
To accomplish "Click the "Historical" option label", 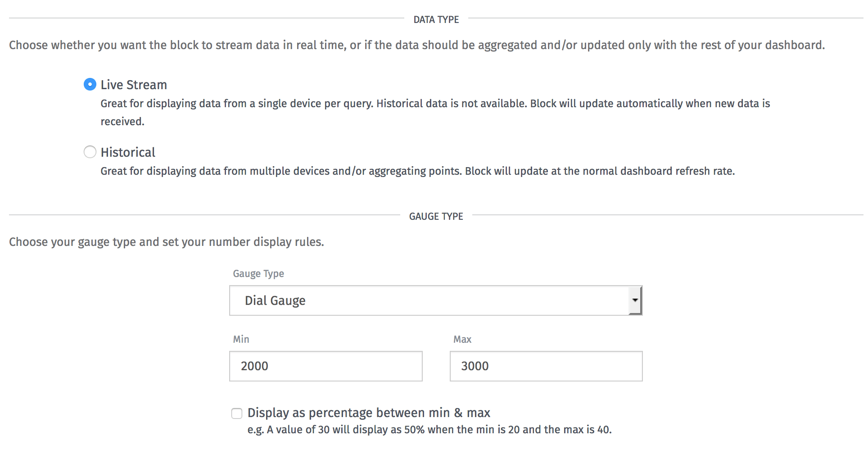I will (x=128, y=152).
